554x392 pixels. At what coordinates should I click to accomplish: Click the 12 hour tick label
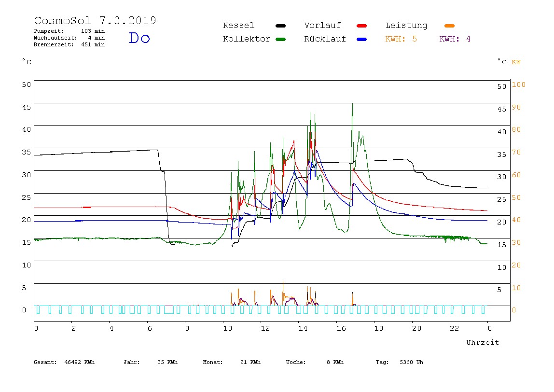pyautogui.click(x=265, y=328)
